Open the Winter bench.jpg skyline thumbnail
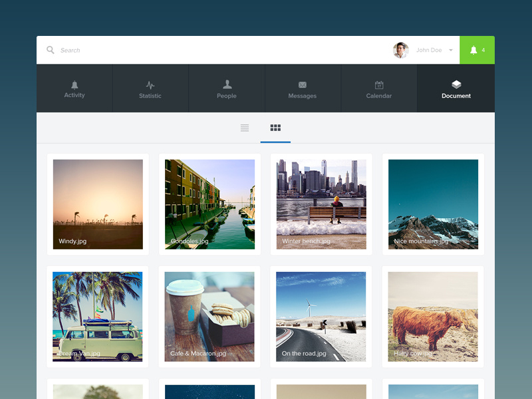The image size is (532, 399). pyautogui.click(x=321, y=204)
